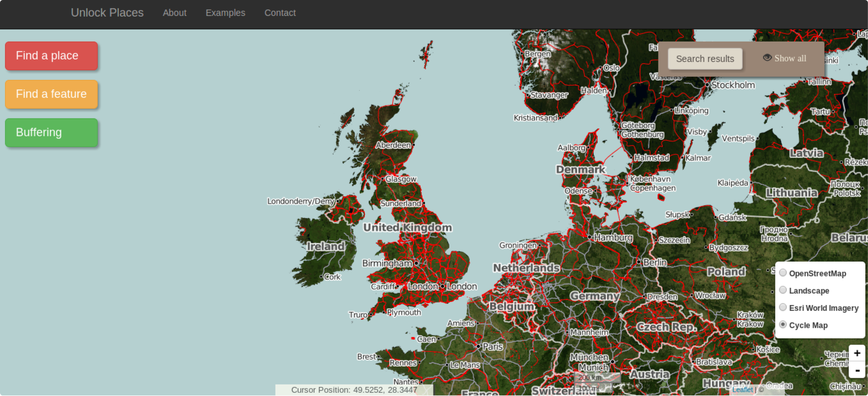Click the Stockholm city marker
The image size is (868, 396).
[707, 85]
